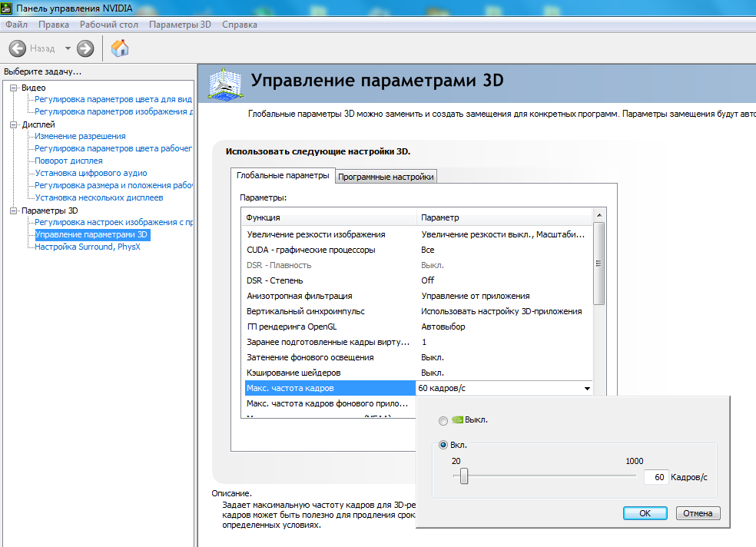
Task: Click the NVIDIA logo beside Выкл.
Action: 457,419
